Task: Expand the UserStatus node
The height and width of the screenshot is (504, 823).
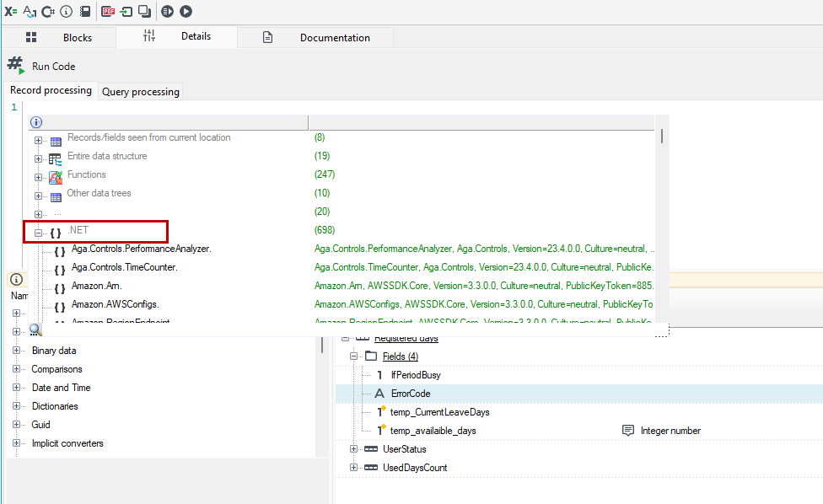Action: pos(354,449)
